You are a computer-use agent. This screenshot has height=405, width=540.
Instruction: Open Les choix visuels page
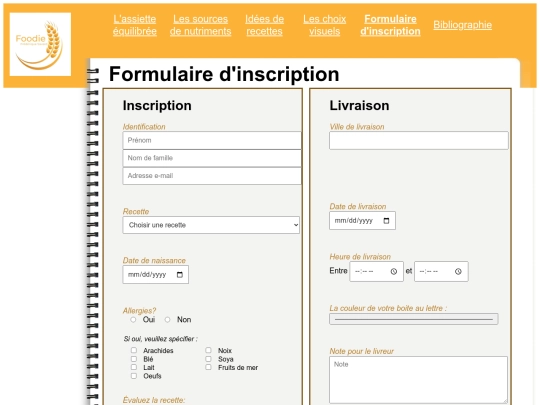pos(324,25)
